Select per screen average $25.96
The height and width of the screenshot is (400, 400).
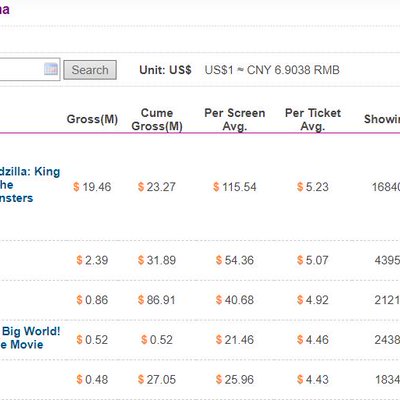(x=235, y=379)
